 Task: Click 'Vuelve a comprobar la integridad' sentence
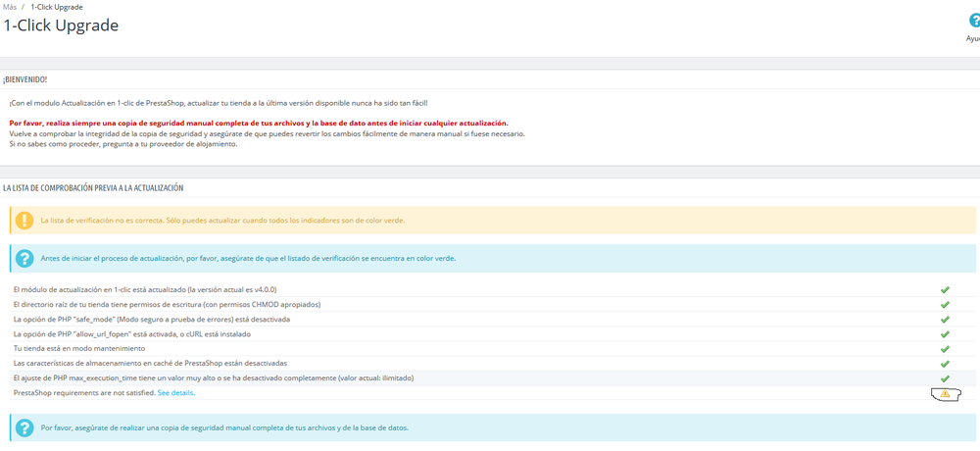click(268, 134)
